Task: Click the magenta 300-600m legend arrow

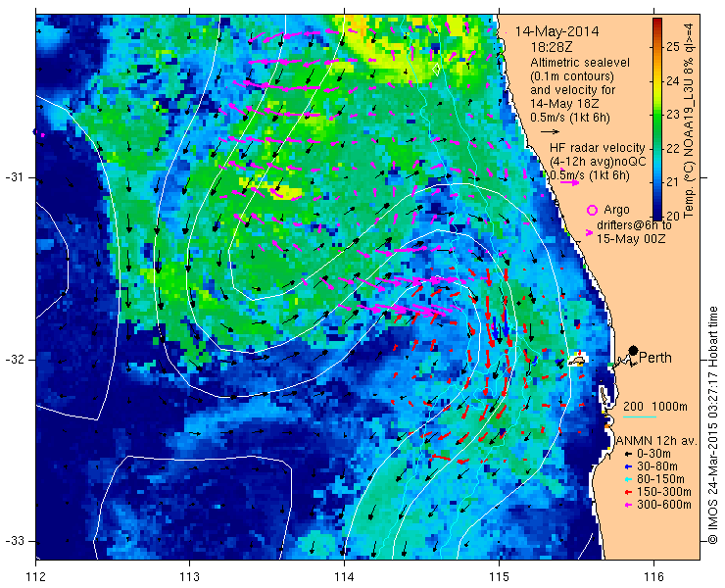Action: tap(628, 505)
